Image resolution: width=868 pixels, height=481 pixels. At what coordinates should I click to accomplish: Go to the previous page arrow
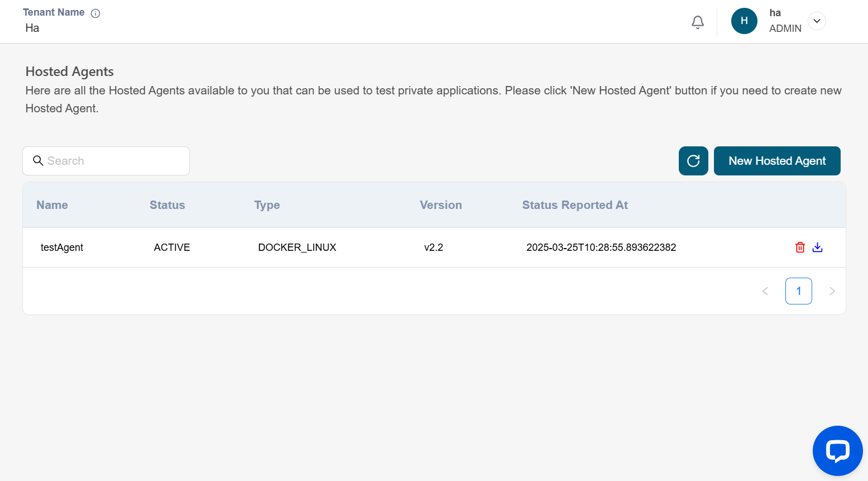coord(765,291)
